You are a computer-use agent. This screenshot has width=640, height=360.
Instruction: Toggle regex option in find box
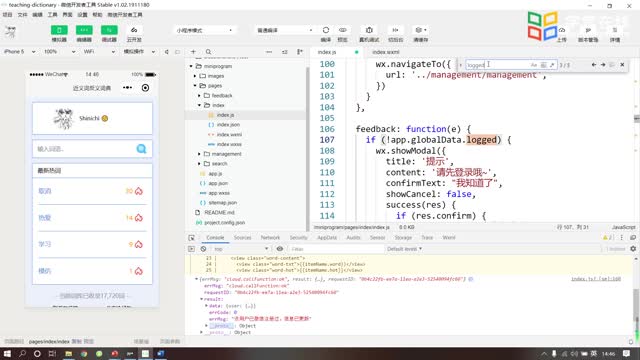[552, 65]
